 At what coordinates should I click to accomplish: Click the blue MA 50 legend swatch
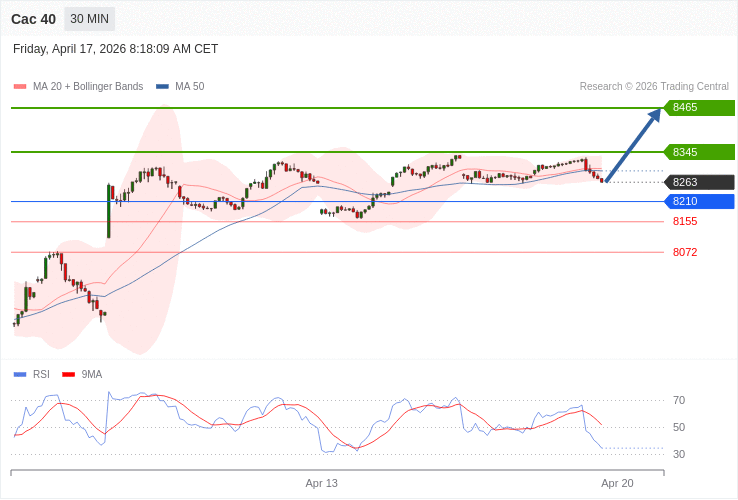point(163,87)
